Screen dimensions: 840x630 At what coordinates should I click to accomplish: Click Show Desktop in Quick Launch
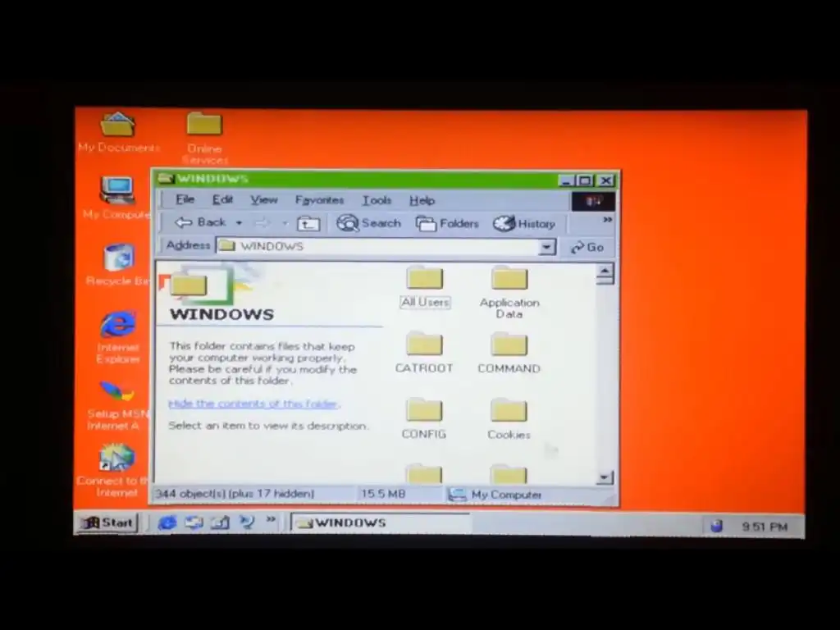[220, 523]
